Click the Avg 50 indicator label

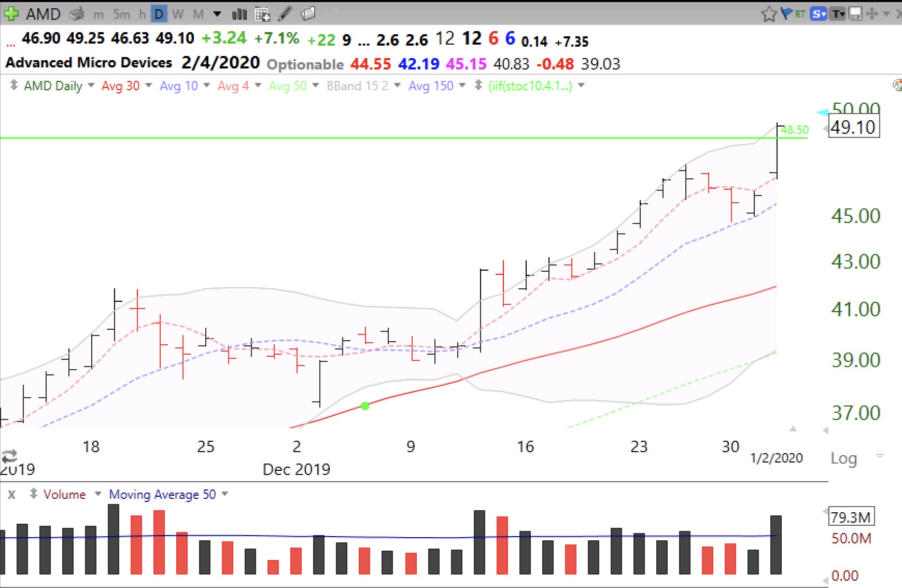[288, 86]
